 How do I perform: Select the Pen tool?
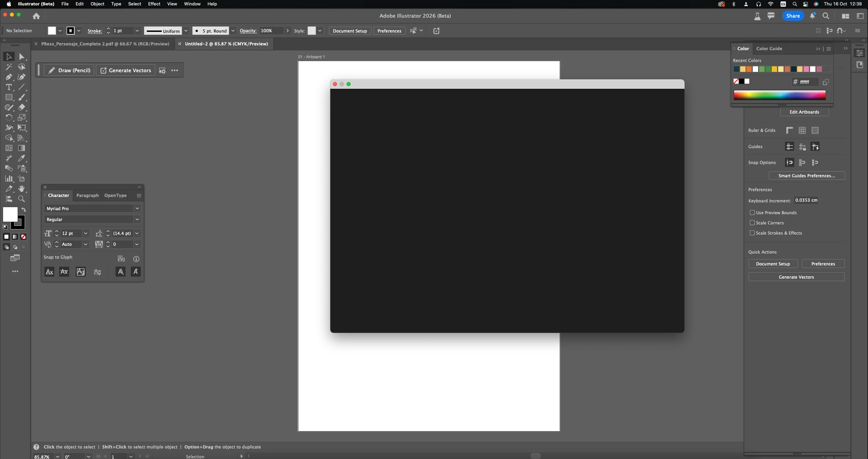9,77
